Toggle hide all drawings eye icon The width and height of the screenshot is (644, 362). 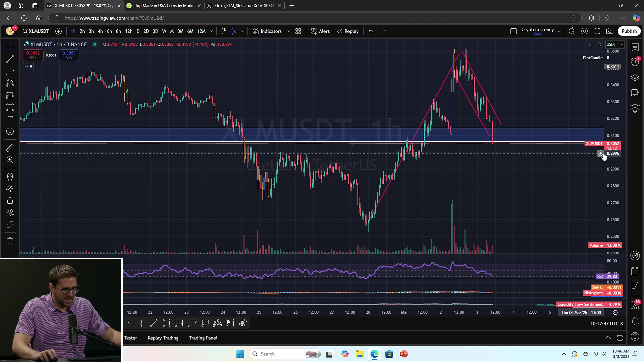10,212
